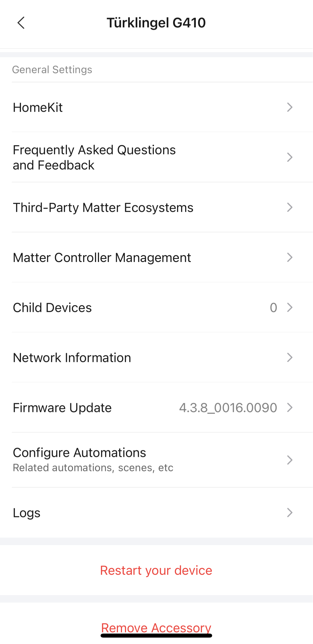Tap the Child Devices count value
Screen dimensions: 313x644
(273, 308)
